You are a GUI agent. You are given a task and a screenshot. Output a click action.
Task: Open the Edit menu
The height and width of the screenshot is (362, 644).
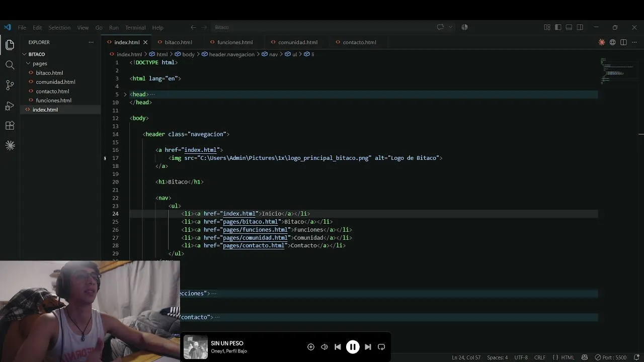(37, 28)
